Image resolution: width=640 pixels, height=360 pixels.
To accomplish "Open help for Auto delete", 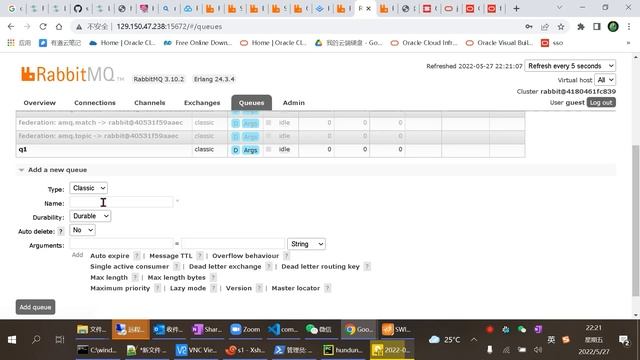I will pos(61,231).
